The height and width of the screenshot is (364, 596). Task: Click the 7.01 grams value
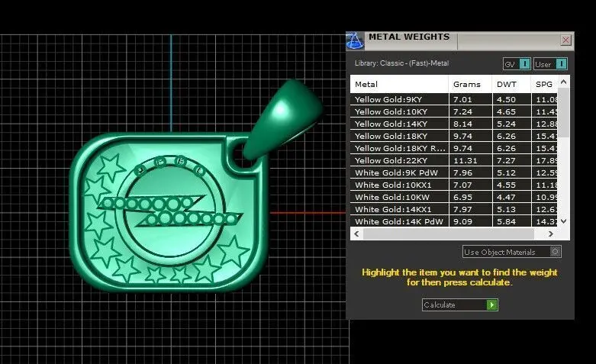(462, 99)
